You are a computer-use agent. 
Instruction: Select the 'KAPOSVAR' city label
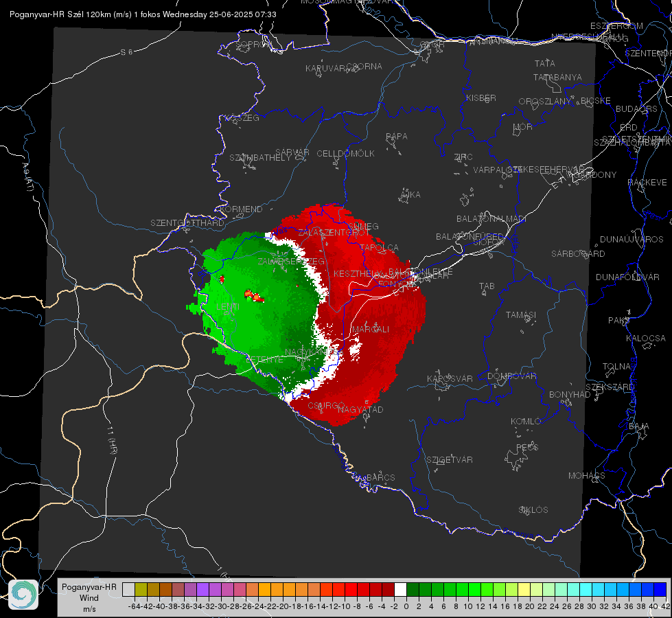[450, 378]
